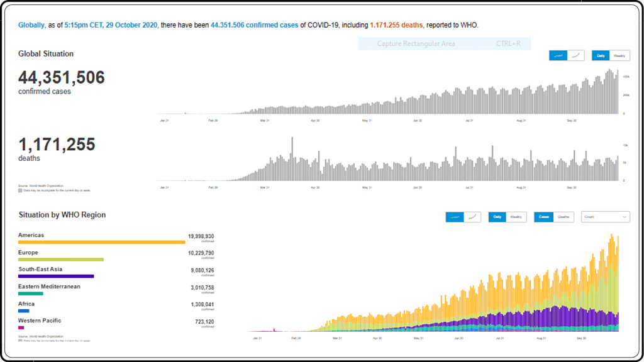Viewport: 644px width, 362px height.
Task: Click the Capture Rectangular Area menu item
Action: [445, 43]
